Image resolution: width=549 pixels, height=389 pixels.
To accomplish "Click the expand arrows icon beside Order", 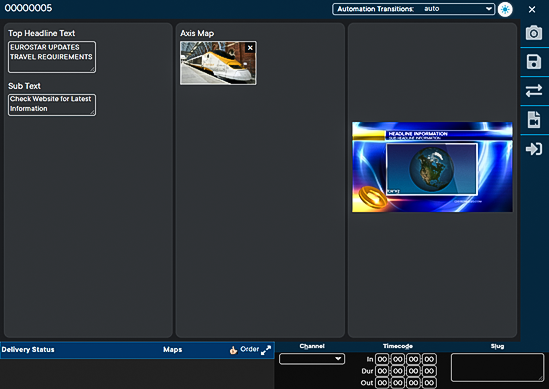I will click(x=266, y=350).
